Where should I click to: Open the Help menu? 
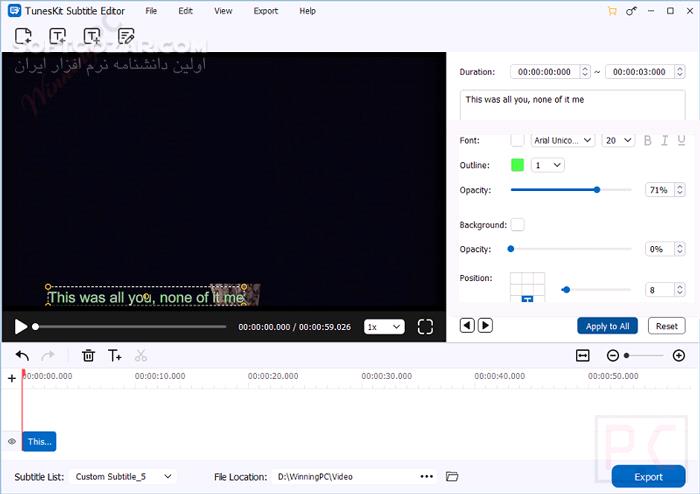307,11
